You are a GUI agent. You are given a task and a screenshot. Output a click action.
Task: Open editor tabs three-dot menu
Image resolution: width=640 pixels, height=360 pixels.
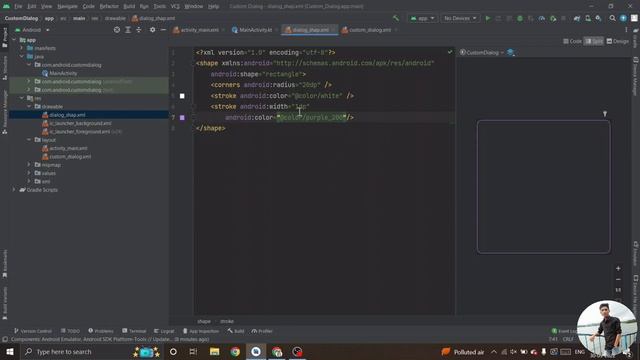(626, 30)
